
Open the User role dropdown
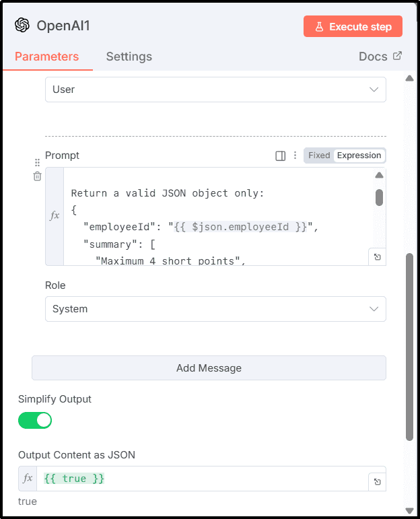pos(215,90)
